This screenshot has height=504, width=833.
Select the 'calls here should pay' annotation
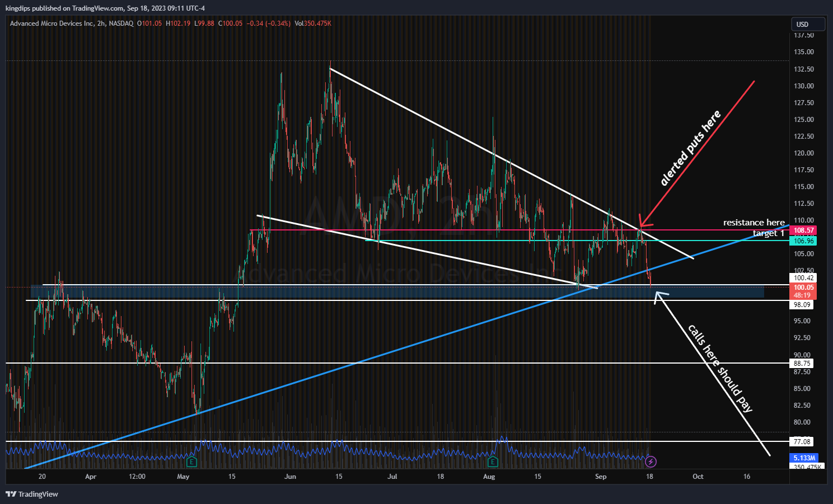click(720, 368)
